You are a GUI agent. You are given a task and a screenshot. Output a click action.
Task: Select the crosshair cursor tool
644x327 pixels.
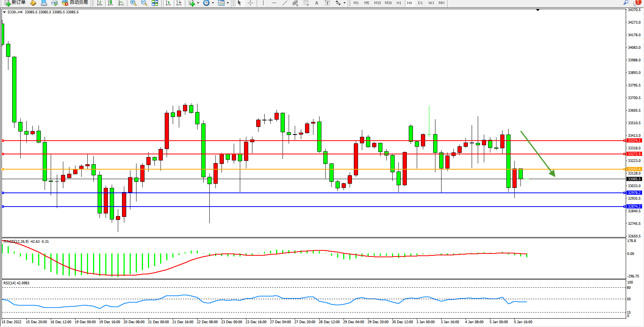point(250,3)
